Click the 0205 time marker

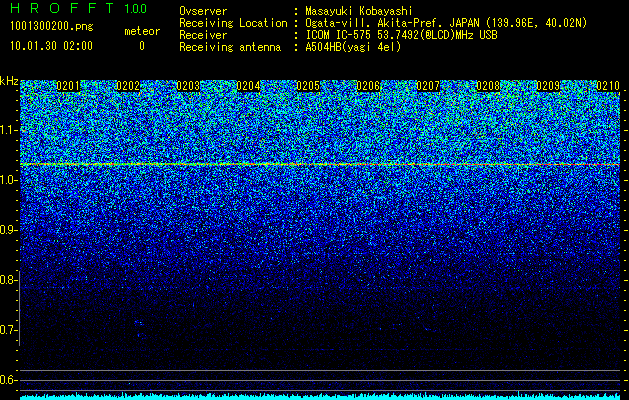pos(308,86)
